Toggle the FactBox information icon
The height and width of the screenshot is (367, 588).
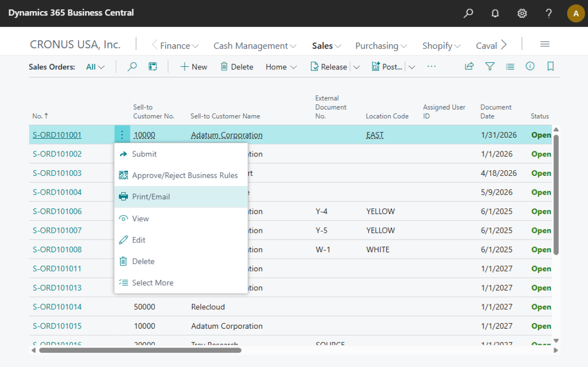point(530,66)
